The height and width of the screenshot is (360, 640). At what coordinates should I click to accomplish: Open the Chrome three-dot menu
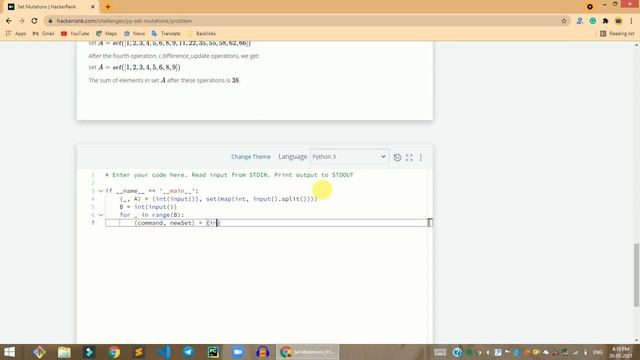631,21
